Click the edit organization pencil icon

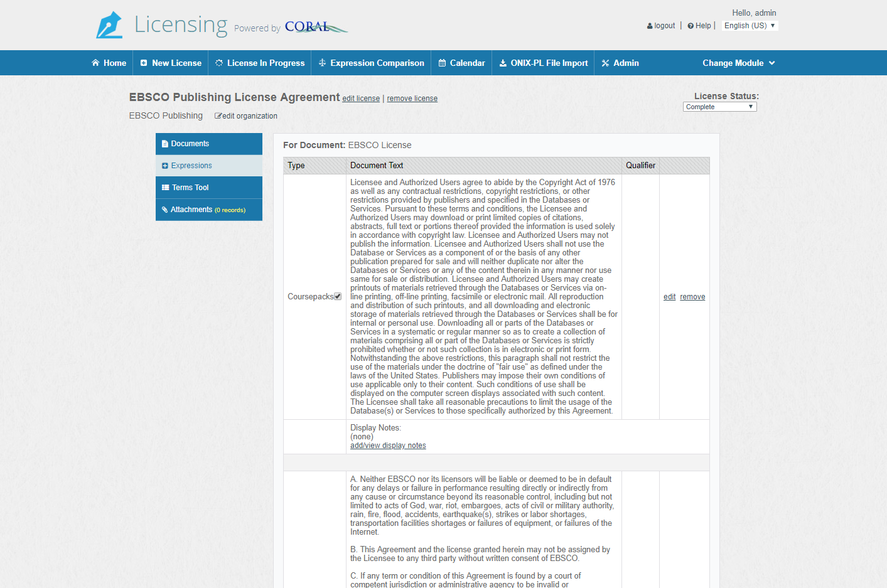tap(218, 116)
